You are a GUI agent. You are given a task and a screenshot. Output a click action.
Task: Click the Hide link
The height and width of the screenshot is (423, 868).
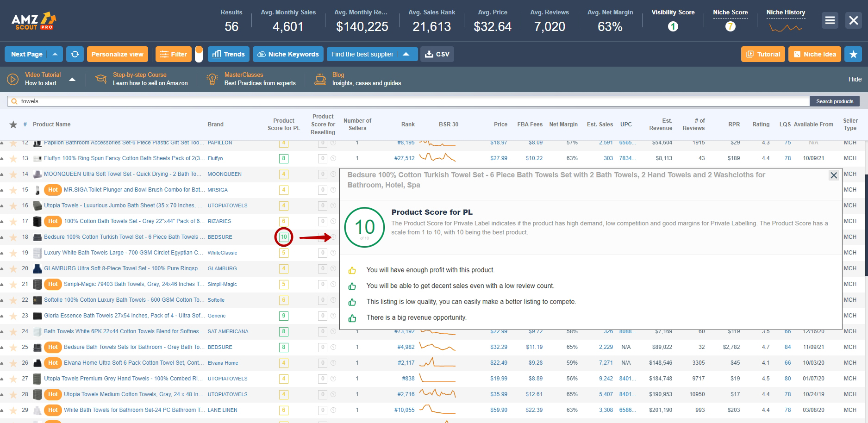pos(855,79)
